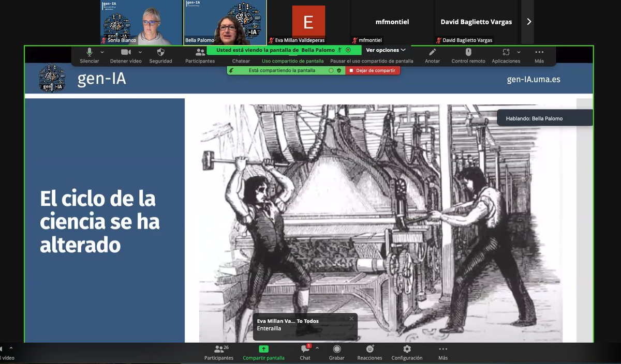This screenshot has width=621, height=364.
Task: Open Seguridad shield in sharing toolbar
Action: tap(160, 55)
